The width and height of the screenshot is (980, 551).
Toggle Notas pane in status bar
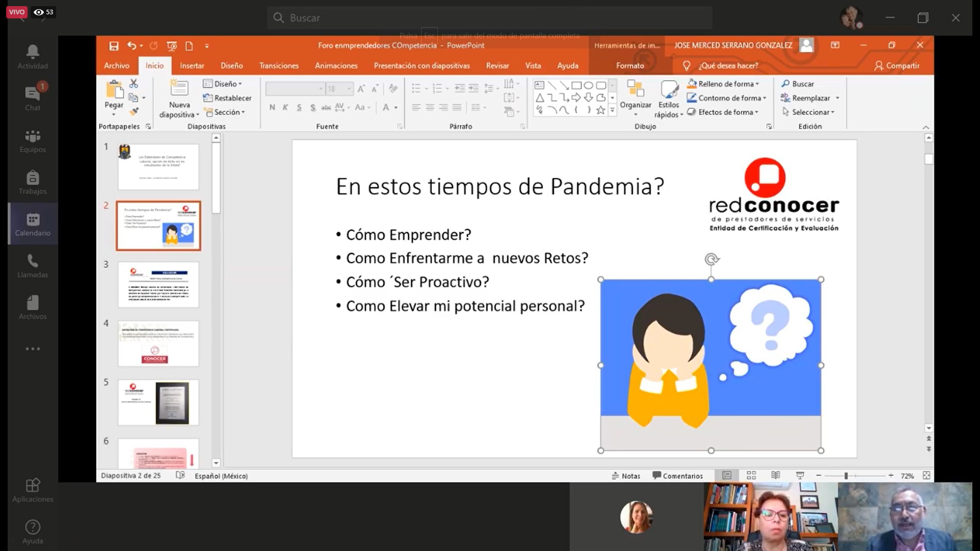coord(626,475)
